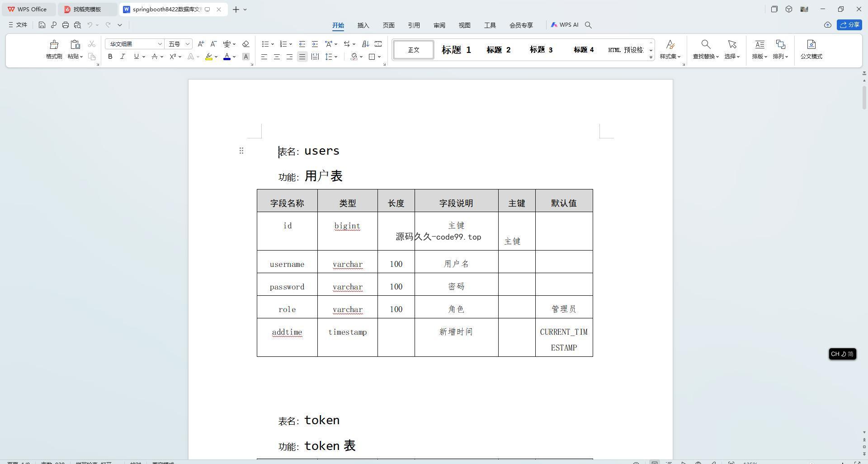Click the paragraph shading fill color icon
The image size is (868, 464).
pos(354,57)
